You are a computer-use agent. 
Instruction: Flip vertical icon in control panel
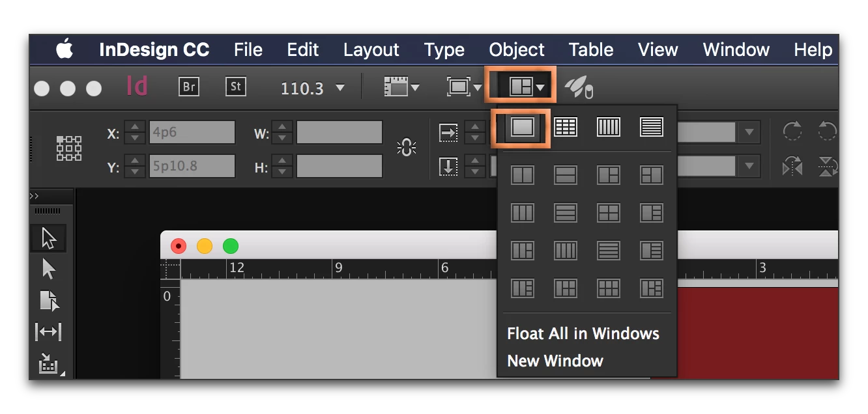[828, 167]
